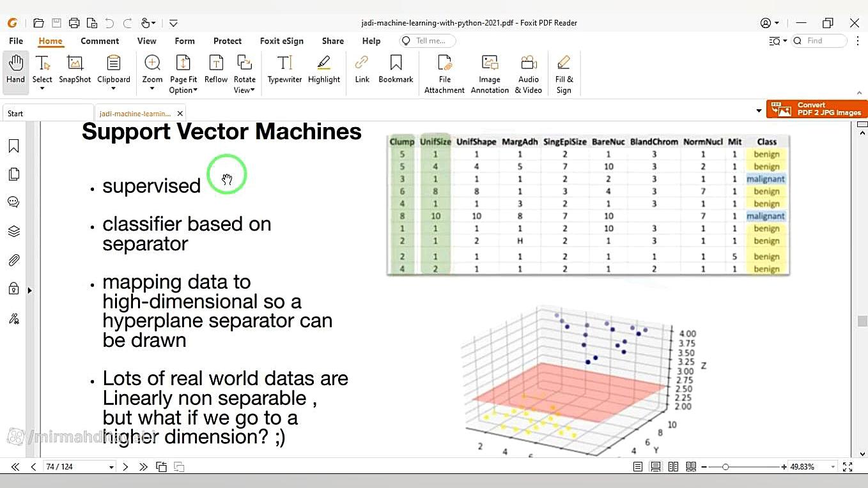Screen dimensions: 868x488
Task: Toggle full screen mode
Action: pos(848,467)
